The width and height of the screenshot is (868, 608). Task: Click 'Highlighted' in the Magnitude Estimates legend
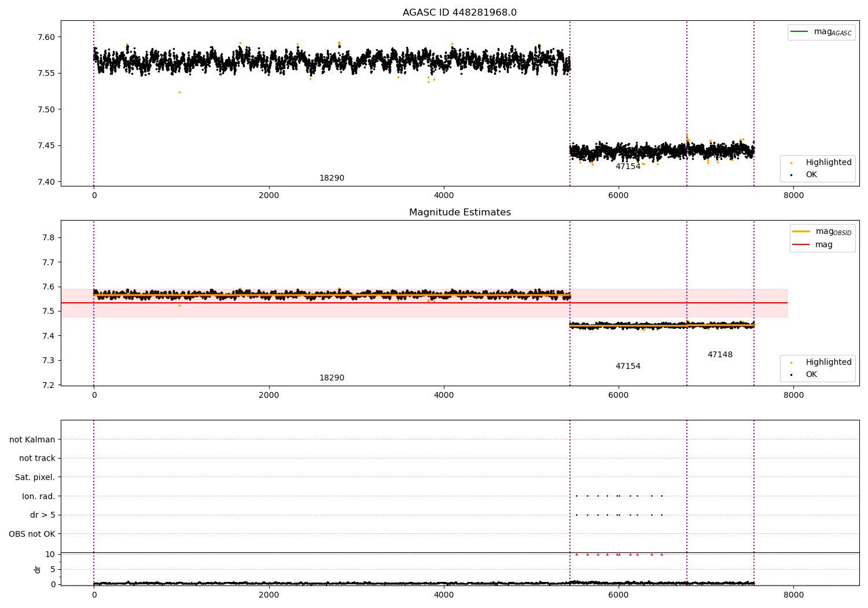(829, 362)
